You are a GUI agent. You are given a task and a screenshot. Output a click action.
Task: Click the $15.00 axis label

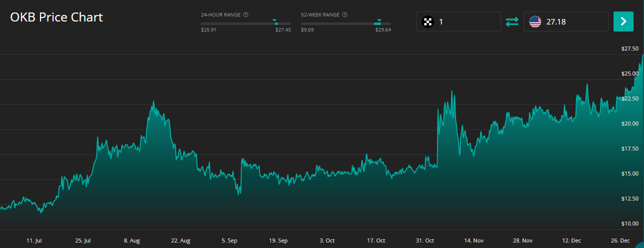629,174
